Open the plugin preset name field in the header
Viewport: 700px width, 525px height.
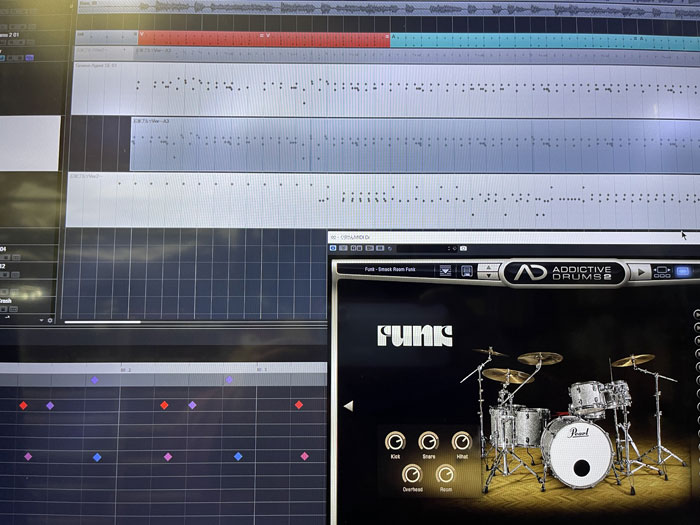pos(423,248)
